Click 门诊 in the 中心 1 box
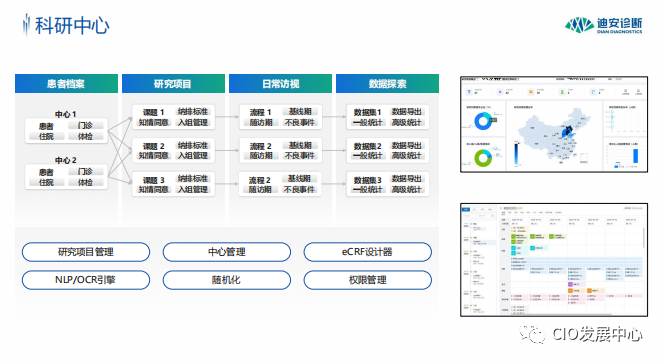The image size is (664, 363). [x=85, y=125]
